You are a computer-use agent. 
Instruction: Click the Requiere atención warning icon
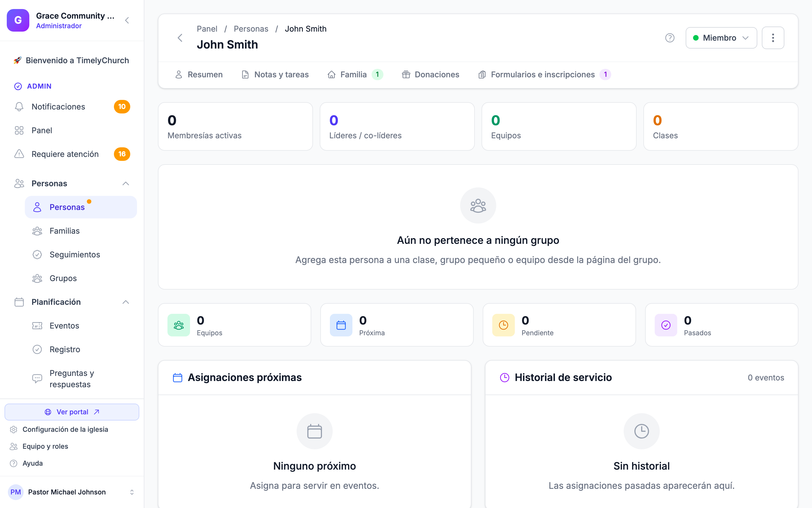click(x=19, y=154)
